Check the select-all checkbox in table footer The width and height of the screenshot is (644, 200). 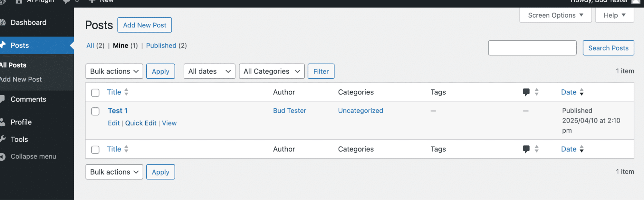(x=95, y=150)
